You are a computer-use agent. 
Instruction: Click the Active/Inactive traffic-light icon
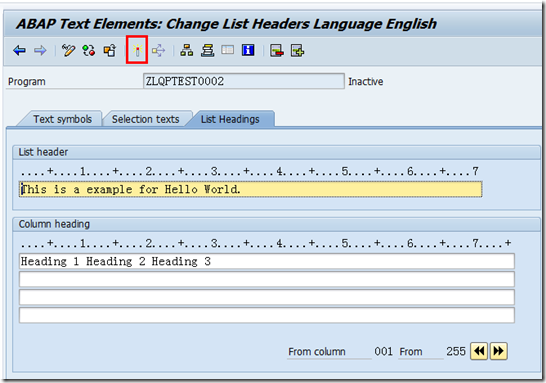[x=89, y=51]
